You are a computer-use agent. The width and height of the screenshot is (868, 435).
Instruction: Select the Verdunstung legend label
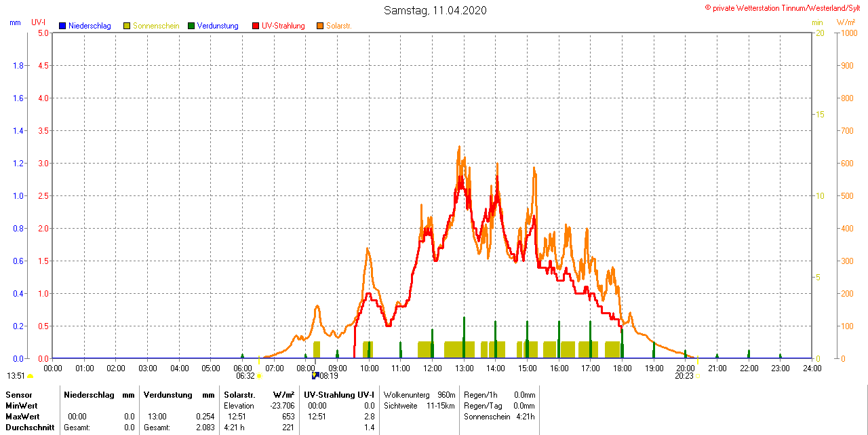218,26
